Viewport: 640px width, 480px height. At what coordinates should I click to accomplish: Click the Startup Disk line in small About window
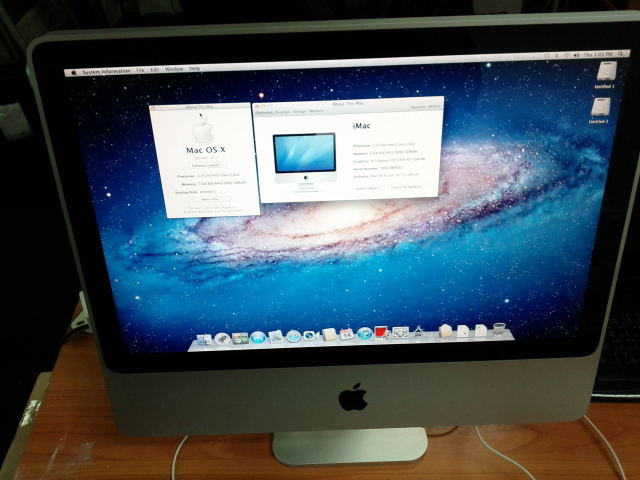tap(195, 192)
